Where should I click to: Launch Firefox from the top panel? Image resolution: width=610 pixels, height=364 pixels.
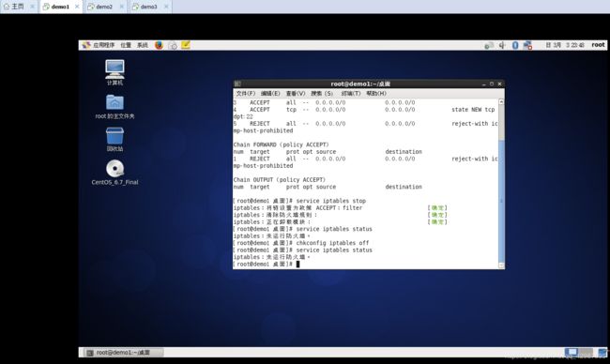click(159, 45)
